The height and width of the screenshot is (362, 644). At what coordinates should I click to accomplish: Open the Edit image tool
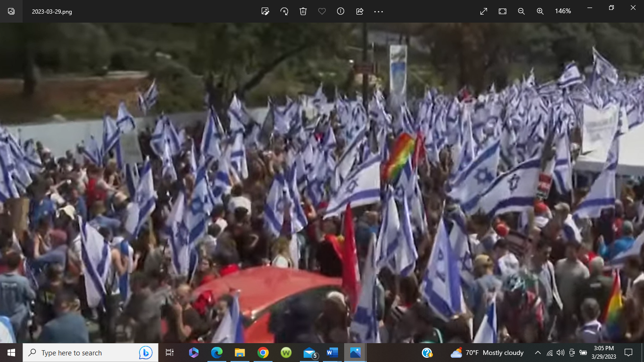point(265,11)
